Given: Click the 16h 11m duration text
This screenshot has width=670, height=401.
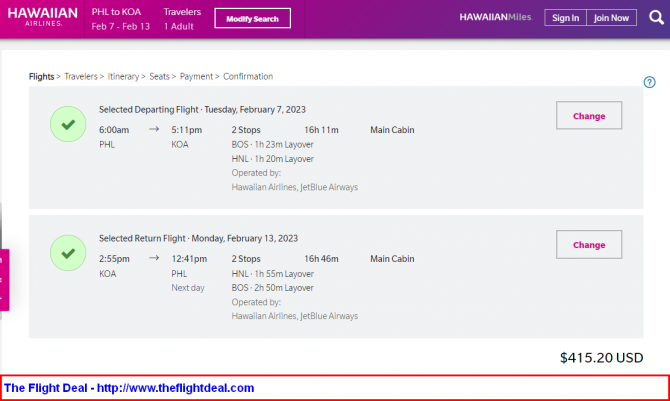Looking at the screenshot, I should pos(321,130).
